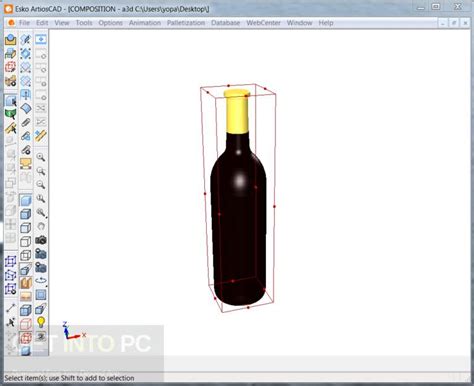Click the yellow ruler with cursor tool

click(11, 128)
